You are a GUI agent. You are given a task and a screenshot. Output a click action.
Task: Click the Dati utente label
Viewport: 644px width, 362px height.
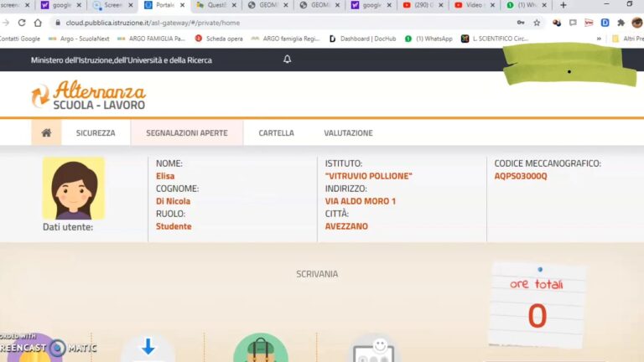pyautogui.click(x=68, y=227)
